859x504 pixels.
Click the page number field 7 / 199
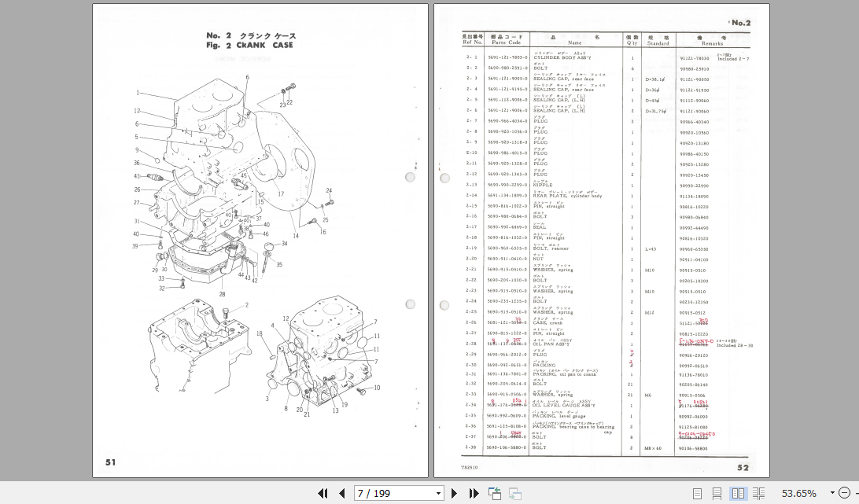click(x=394, y=494)
